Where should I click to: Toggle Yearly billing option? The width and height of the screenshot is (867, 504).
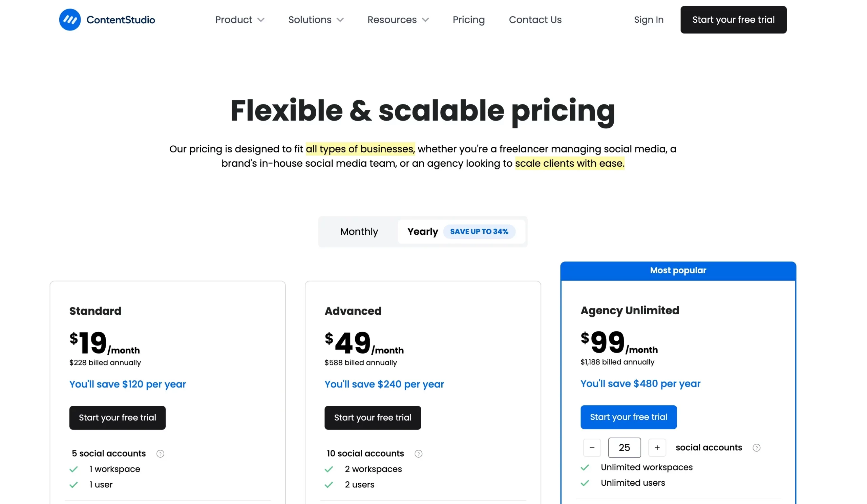tap(422, 231)
